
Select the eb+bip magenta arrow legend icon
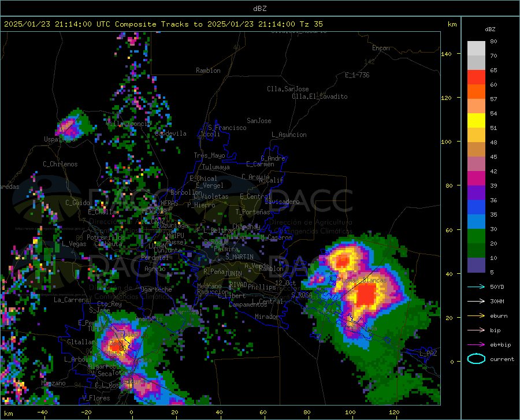point(476,345)
